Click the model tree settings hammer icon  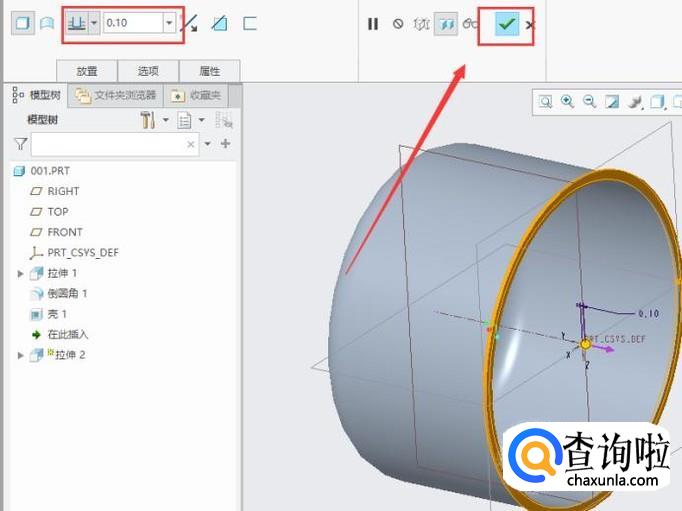click(x=148, y=120)
